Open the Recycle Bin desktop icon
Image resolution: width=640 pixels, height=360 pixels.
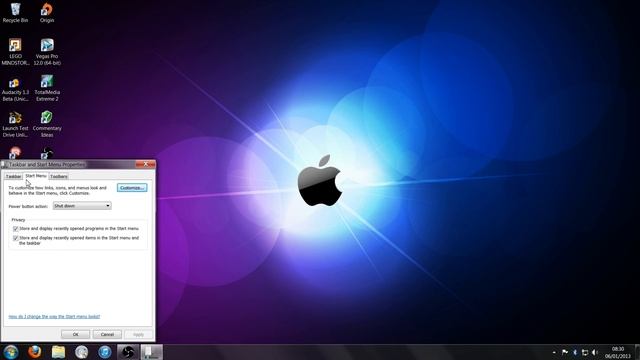pyautogui.click(x=16, y=13)
